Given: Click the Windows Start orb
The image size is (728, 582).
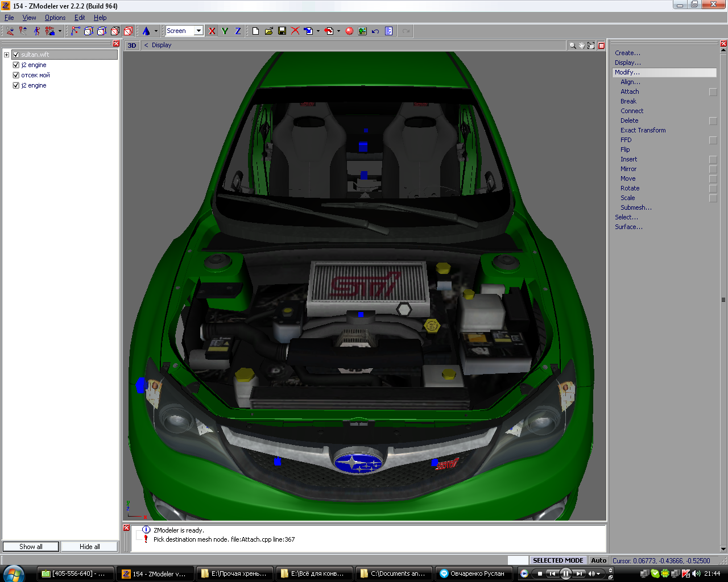Looking at the screenshot, I should [14, 573].
